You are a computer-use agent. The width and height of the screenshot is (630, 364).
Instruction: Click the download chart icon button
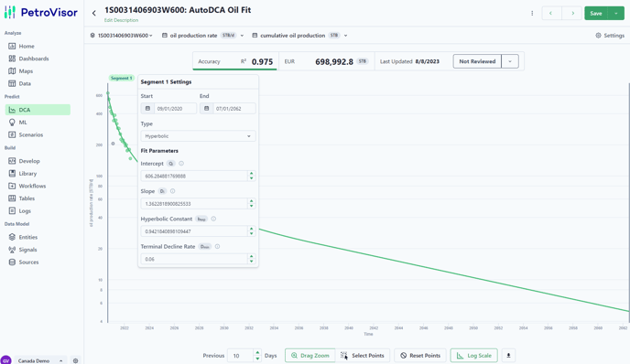(x=508, y=355)
